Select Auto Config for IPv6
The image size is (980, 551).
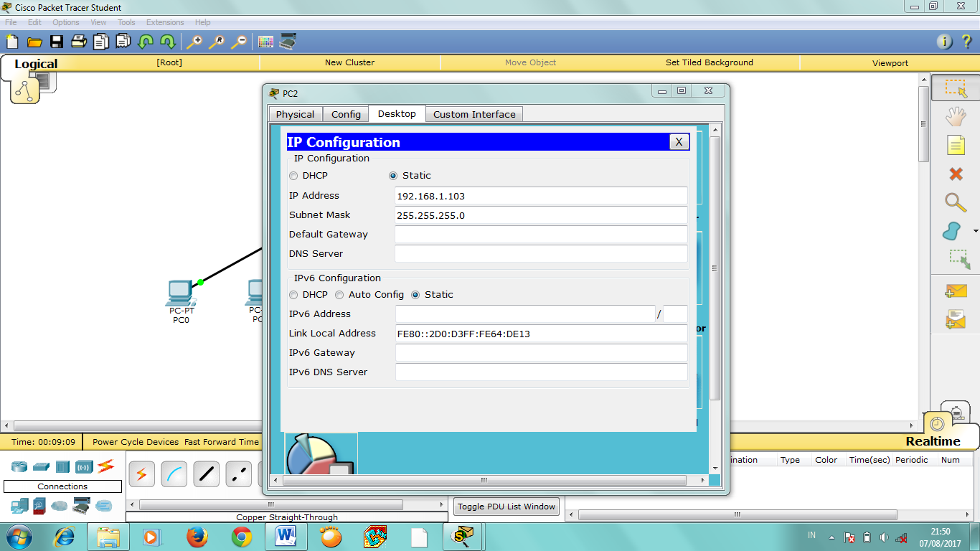[x=339, y=294]
